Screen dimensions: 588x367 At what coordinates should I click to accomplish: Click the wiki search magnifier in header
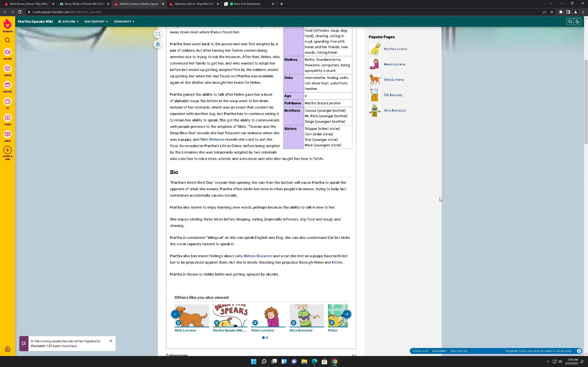[570, 22]
